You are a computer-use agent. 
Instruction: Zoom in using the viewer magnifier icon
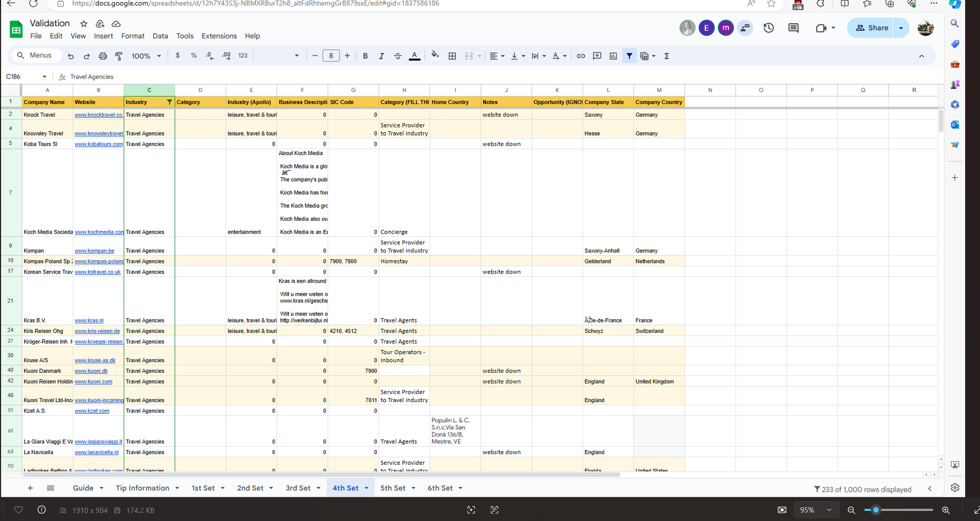pos(946,510)
